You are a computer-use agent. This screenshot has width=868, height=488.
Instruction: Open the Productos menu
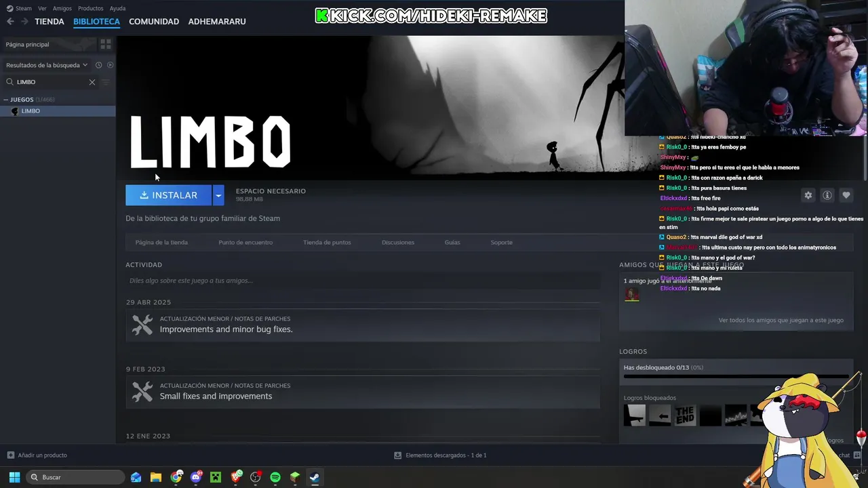pos(91,8)
